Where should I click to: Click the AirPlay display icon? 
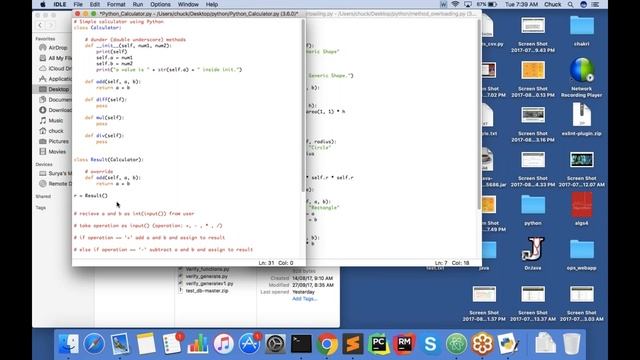(x=468, y=4)
